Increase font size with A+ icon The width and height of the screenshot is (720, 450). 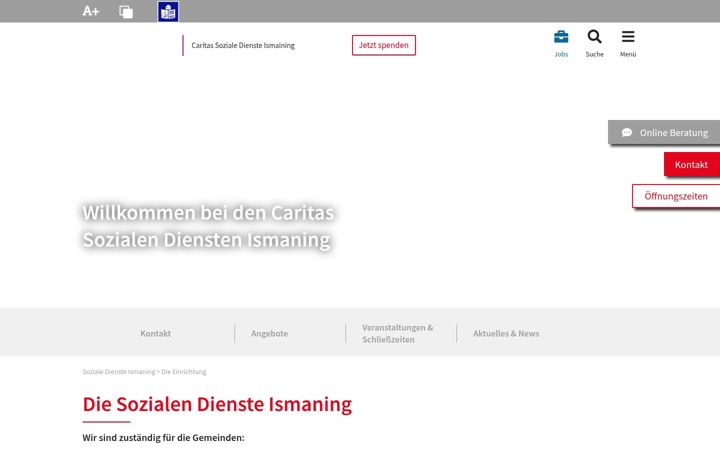click(x=90, y=11)
